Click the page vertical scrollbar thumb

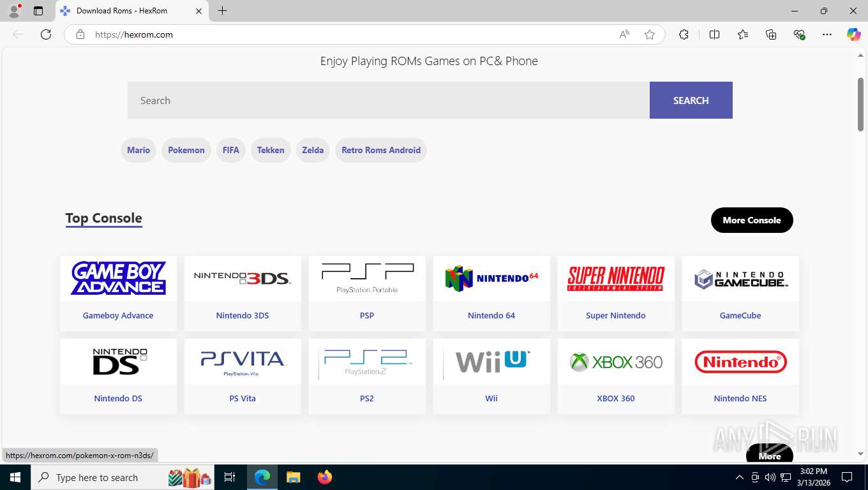(861, 103)
